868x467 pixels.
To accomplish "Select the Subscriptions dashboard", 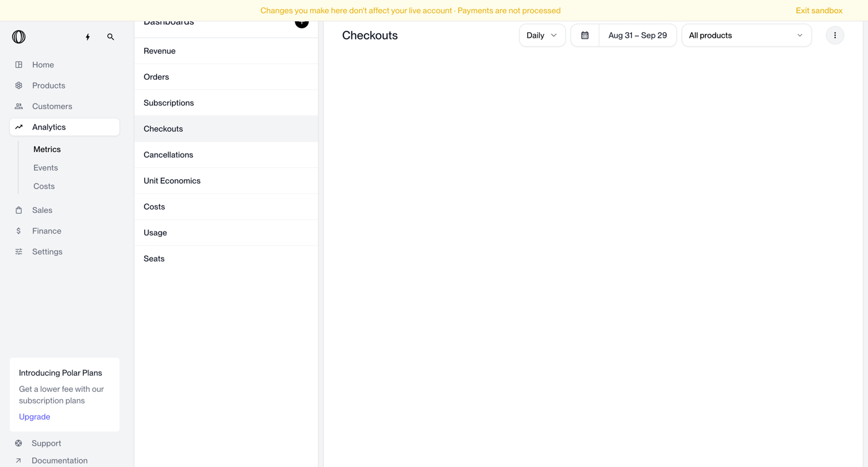I will click(226, 103).
